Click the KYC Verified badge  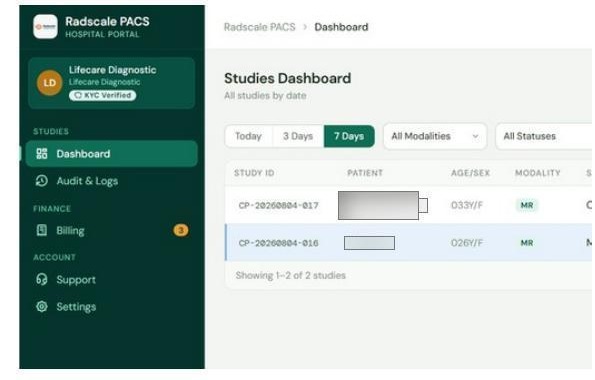[x=102, y=95]
